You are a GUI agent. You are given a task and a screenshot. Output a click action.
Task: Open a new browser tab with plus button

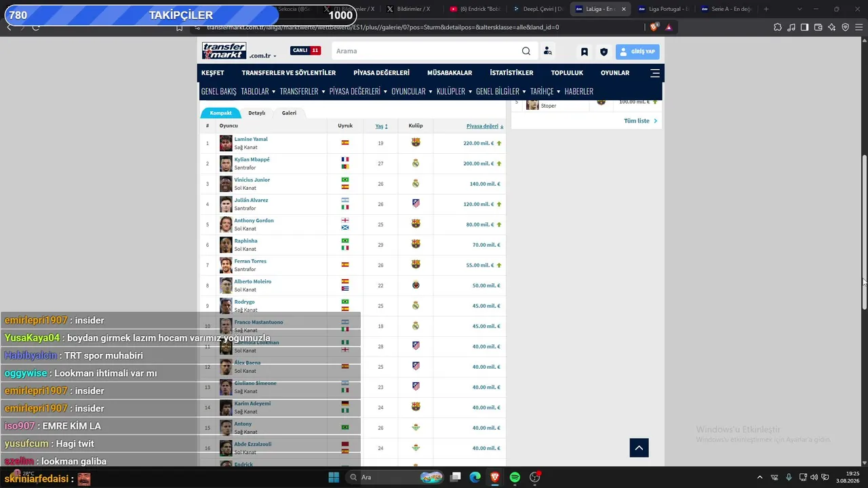766,9
